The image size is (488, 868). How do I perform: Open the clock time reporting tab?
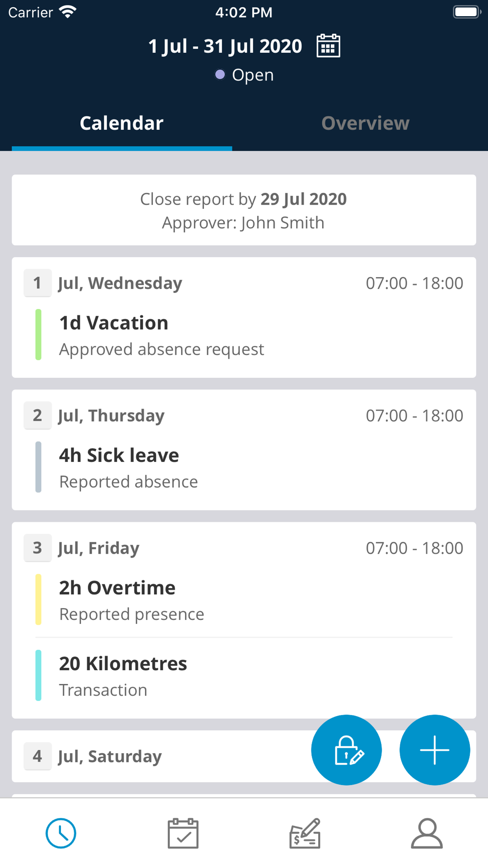point(61,833)
